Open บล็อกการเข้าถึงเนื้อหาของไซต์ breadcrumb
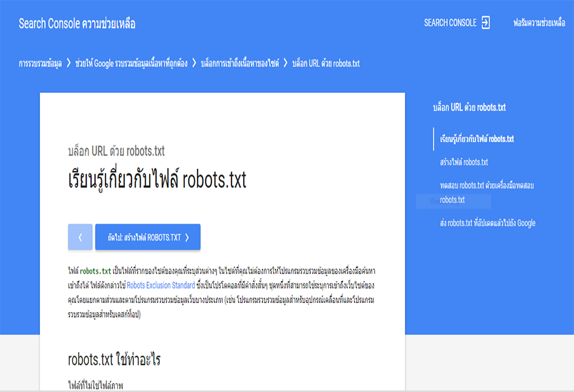This screenshot has height=392, width=574. (240, 64)
